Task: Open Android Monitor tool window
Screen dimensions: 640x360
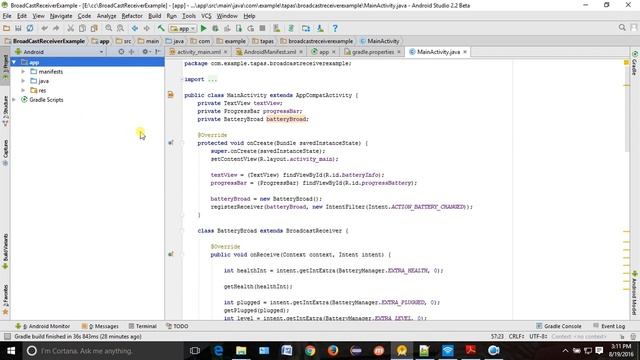Action: (42, 326)
